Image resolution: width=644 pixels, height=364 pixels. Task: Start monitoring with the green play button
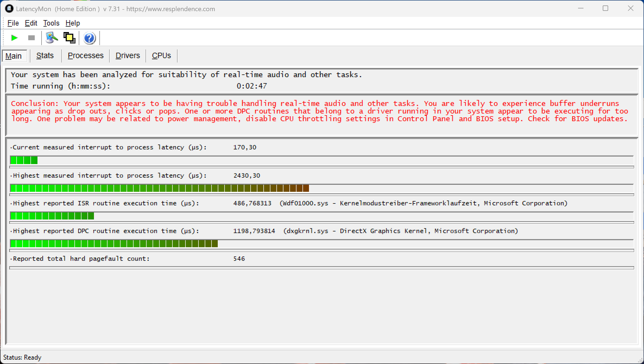tap(14, 38)
